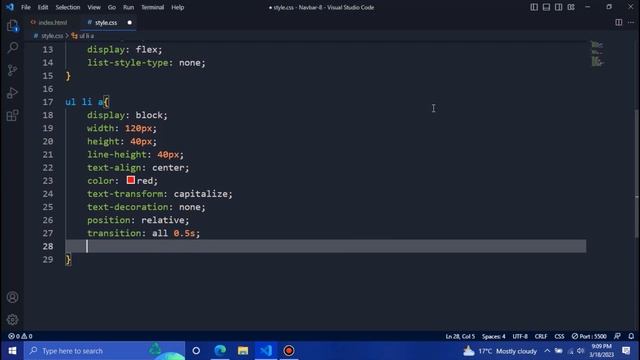Toggle primary side bar layout icon
The width and height of the screenshot is (640, 360).
pos(534,7)
